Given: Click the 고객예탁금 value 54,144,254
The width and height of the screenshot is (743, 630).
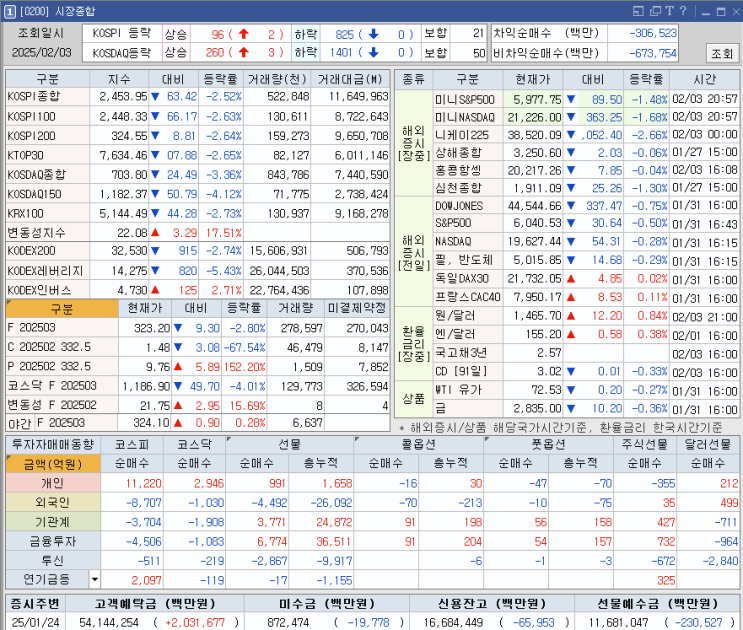Looking at the screenshot, I should (109, 622).
